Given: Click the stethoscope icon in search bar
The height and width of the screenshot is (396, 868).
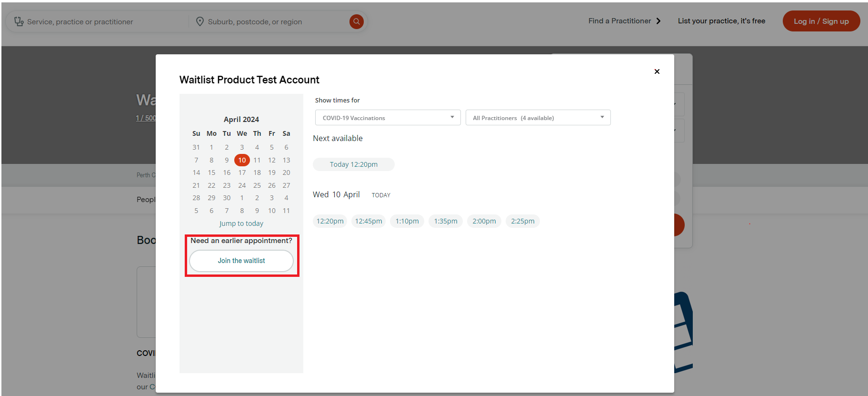Looking at the screenshot, I should (x=19, y=21).
